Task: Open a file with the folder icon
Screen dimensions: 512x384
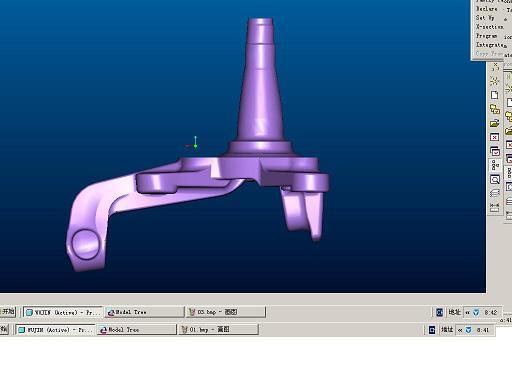Action: coord(495,123)
